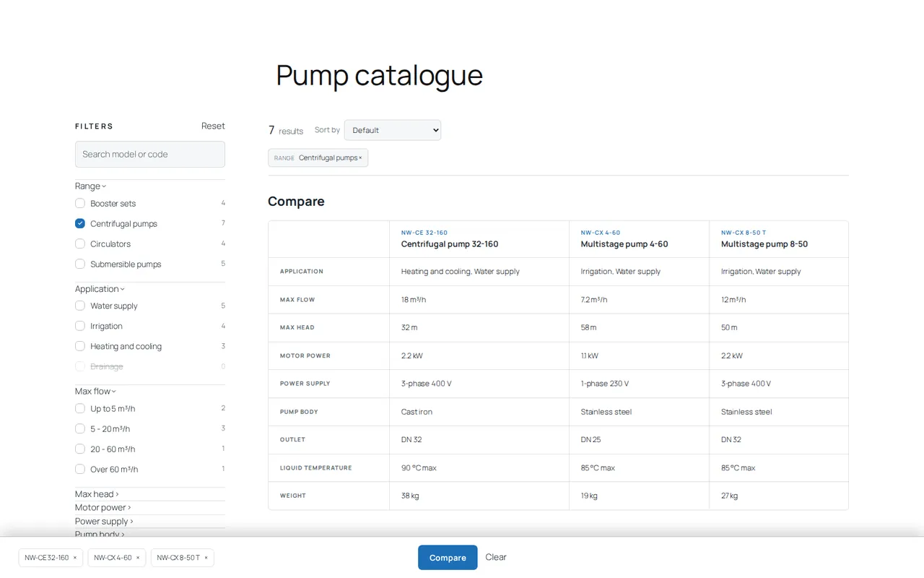
Task: Expand the Motor power filter section
Action: 103,508
